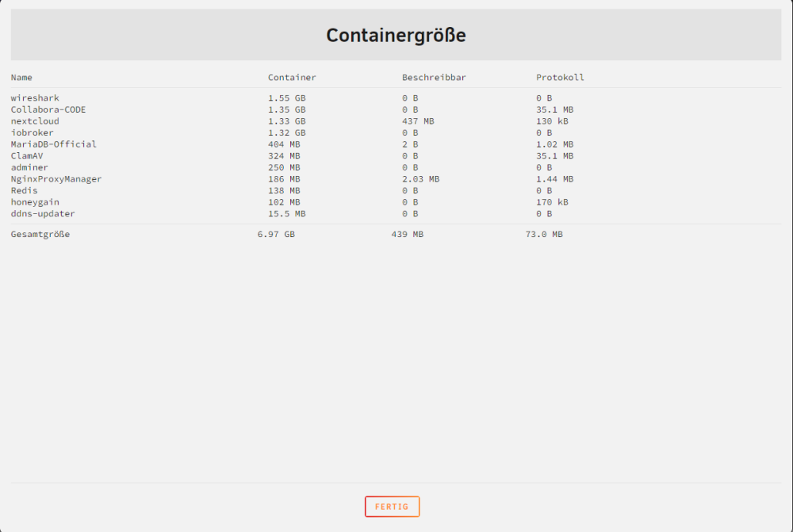Select the Collabora-CODE container name
The height and width of the screenshot is (532, 793).
(48, 109)
